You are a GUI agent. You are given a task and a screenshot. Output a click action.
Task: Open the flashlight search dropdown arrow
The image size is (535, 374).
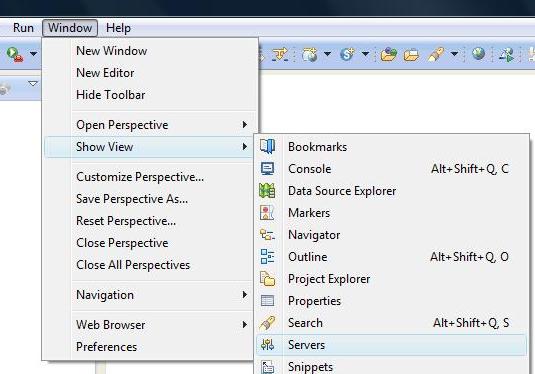[454, 54]
